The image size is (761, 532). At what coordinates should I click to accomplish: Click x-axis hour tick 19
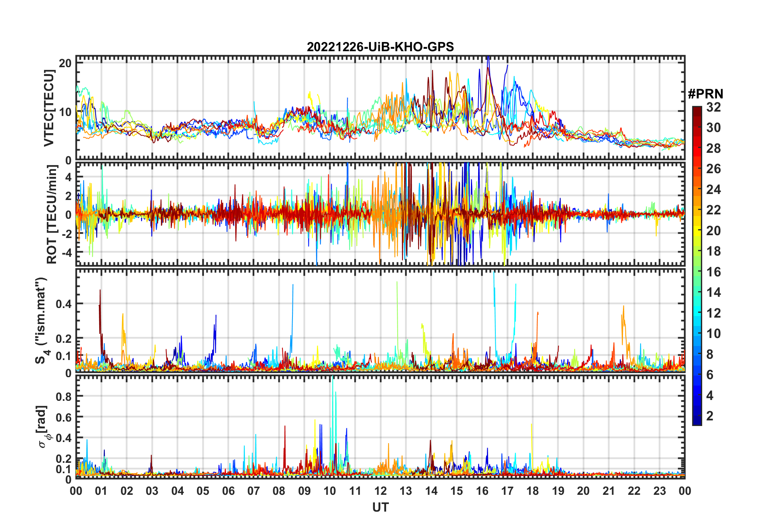click(x=558, y=491)
